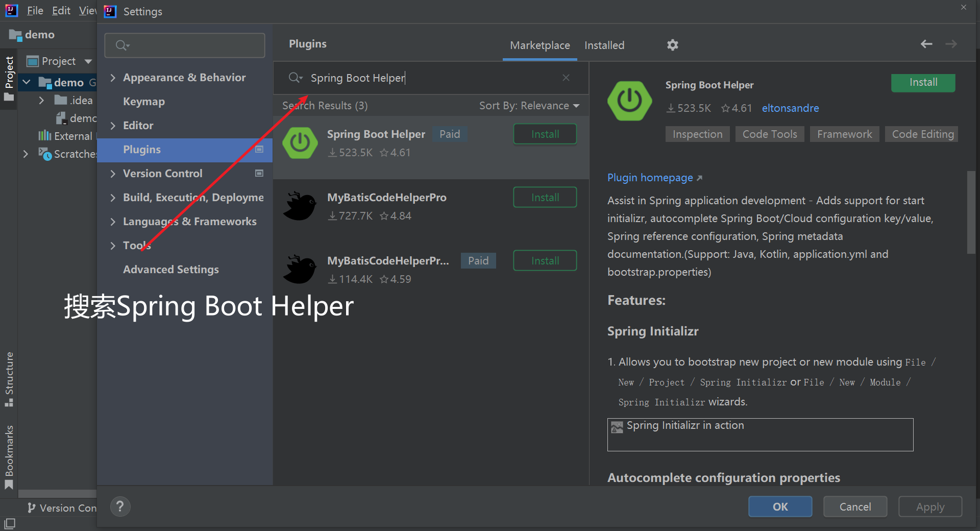
Task: Click Paid badge on Spring Boot Helper
Action: pos(450,134)
